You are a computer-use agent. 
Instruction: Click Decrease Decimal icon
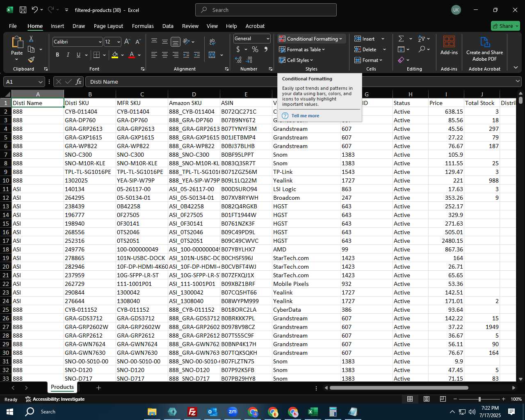tap(249, 60)
